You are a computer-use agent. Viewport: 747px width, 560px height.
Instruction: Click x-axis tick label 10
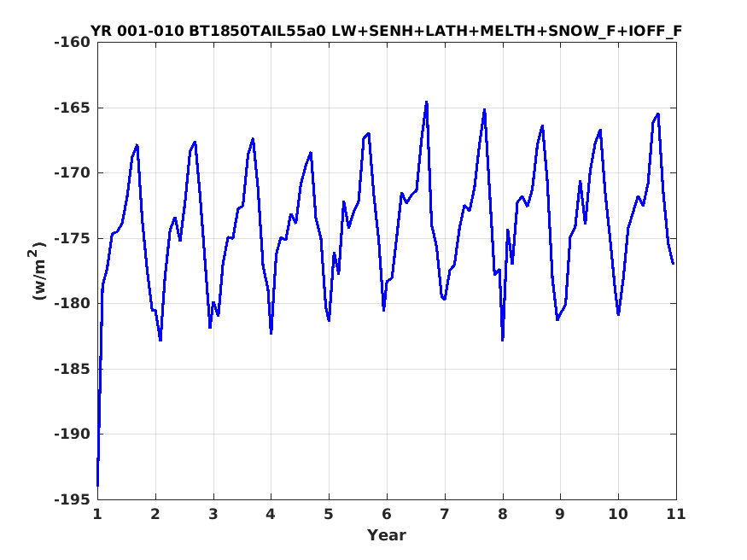click(x=618, y=514)
